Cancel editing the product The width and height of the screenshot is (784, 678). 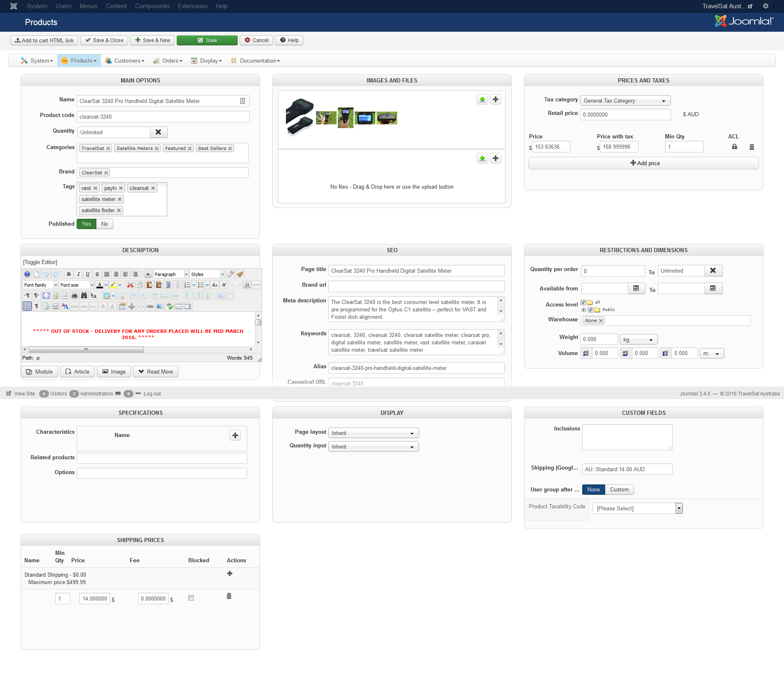(256, 40)
